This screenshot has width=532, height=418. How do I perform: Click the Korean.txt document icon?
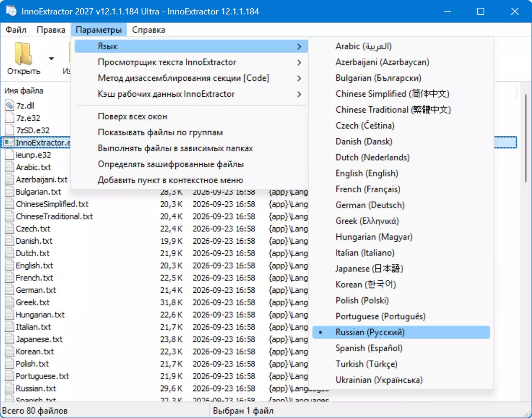[10, 352]
